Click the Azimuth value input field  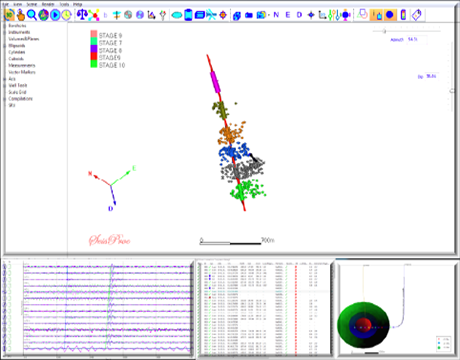[417, 39]
